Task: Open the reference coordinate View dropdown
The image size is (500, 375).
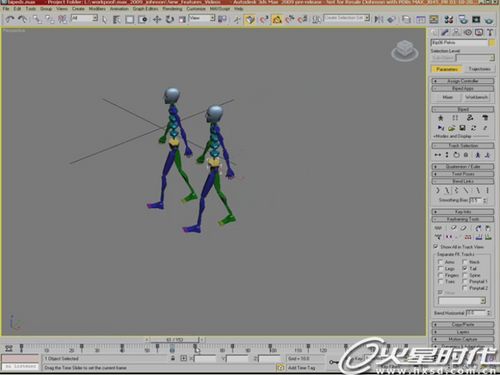Action: 202,18
